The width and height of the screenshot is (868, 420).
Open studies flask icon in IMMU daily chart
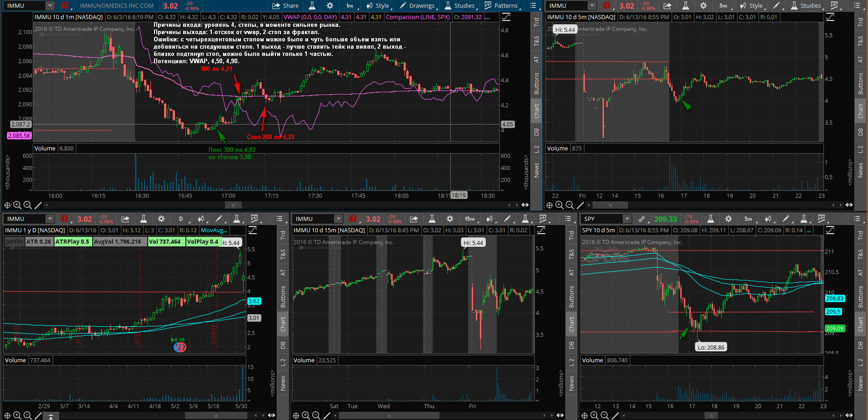click(237, 219)
